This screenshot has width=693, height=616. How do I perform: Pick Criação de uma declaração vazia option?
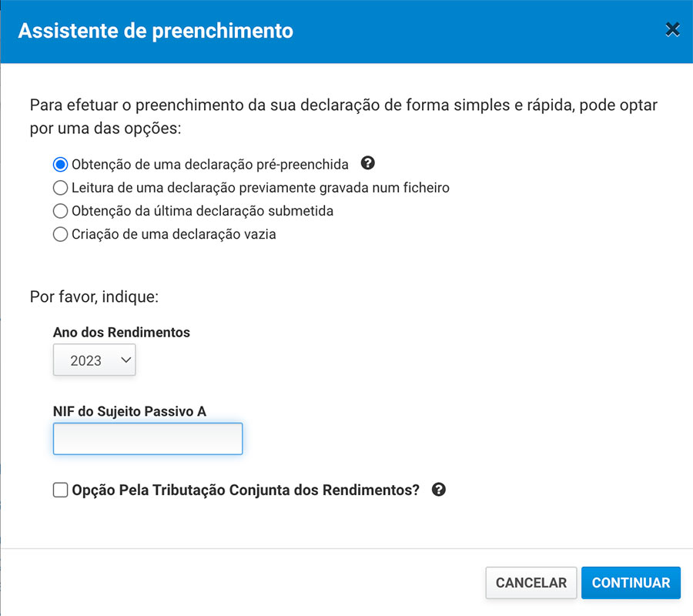pos(60,235)
